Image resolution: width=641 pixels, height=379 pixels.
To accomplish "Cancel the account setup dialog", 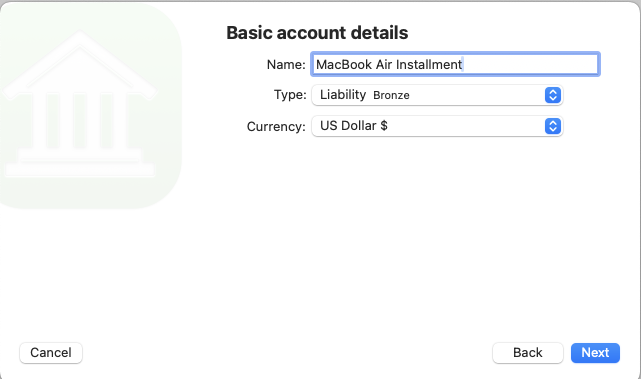I will click(51, 352).
